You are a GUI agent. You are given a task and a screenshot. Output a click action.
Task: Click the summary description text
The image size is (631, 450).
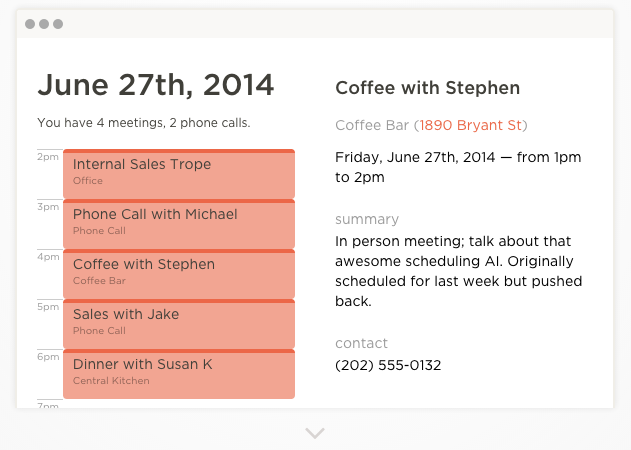click(458, 271)
